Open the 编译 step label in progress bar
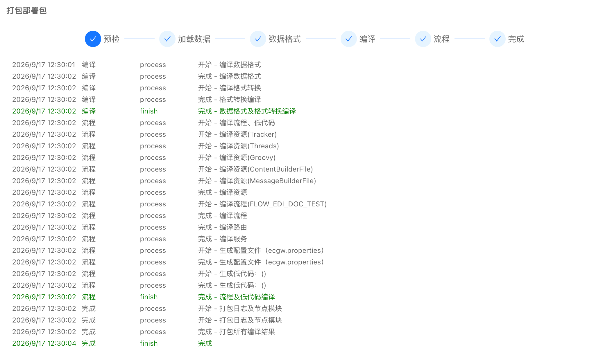Viewport: 594px width, 364px height. [367, 39]
